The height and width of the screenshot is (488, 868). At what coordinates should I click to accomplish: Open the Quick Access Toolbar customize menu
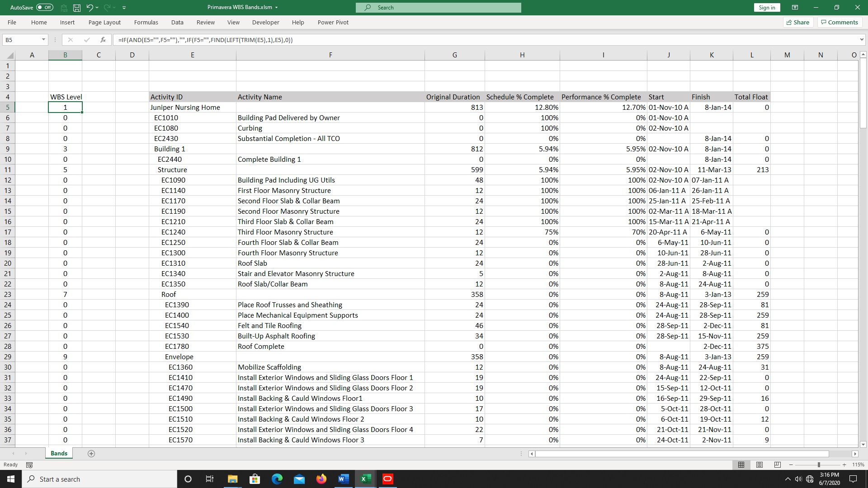tap(124, 7)
